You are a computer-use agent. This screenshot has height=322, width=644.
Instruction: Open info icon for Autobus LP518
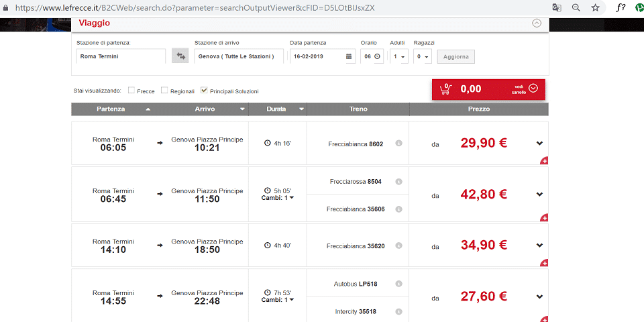click(398, 284)
